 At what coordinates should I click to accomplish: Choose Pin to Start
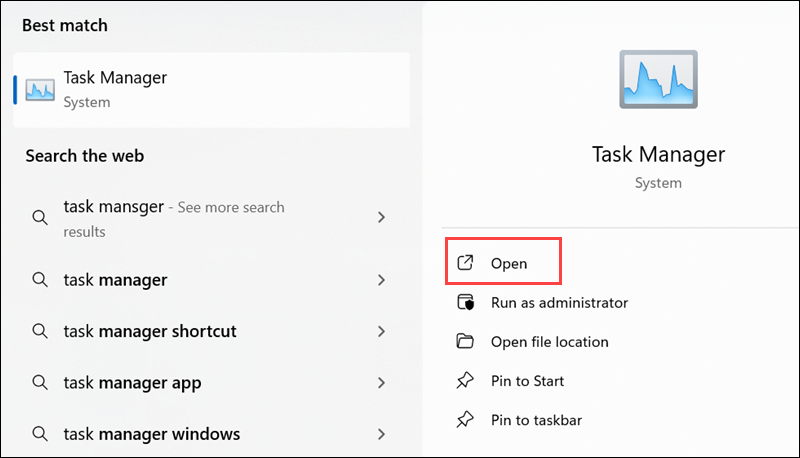tap(527, 381)
